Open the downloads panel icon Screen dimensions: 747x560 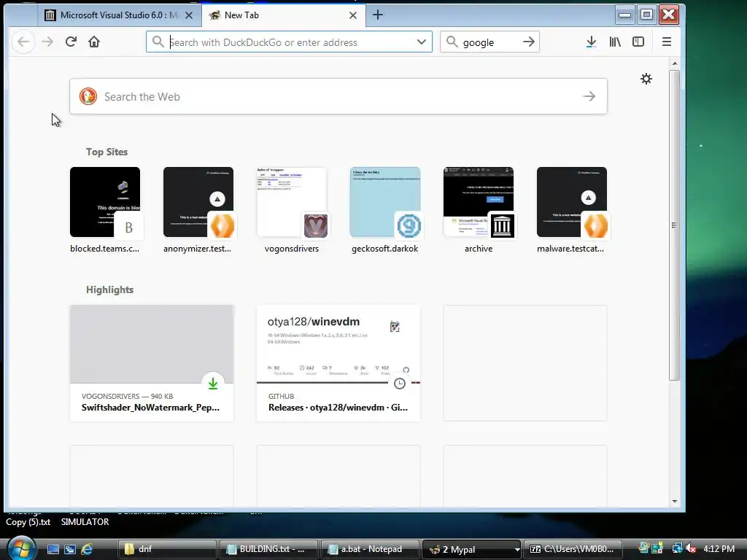coord(591,42)
